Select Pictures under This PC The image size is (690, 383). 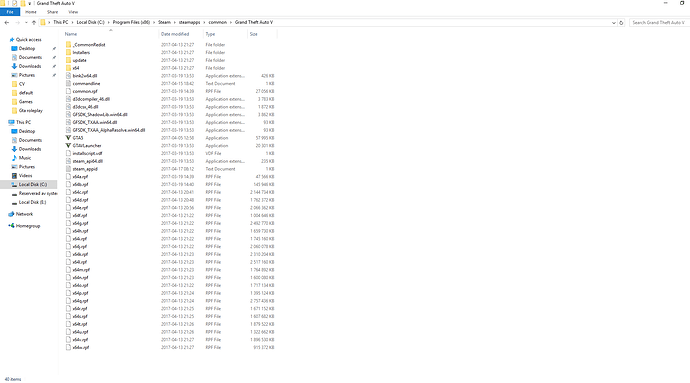point(26,167)
